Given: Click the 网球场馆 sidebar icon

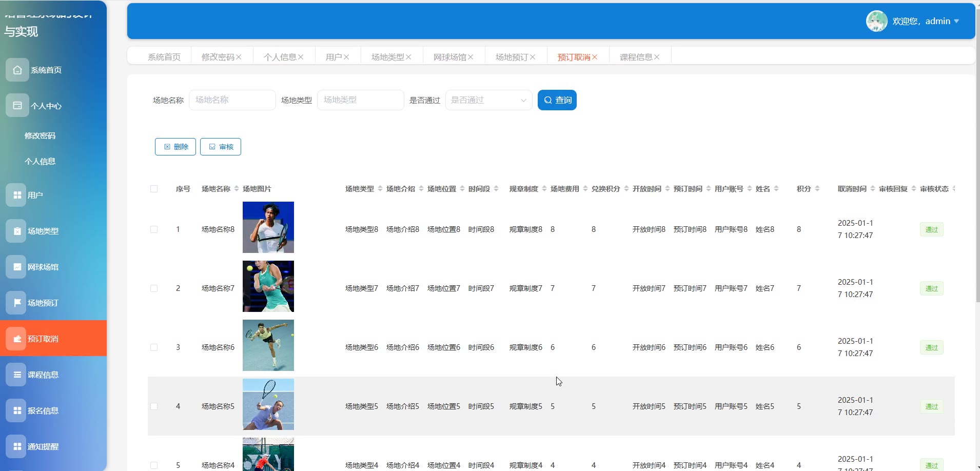Looking at the screenshot, I should coord(17,267).
